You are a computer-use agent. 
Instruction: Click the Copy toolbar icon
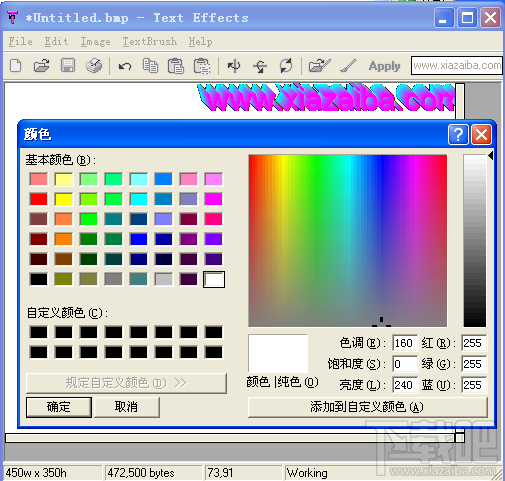click(x=150, y=65)
